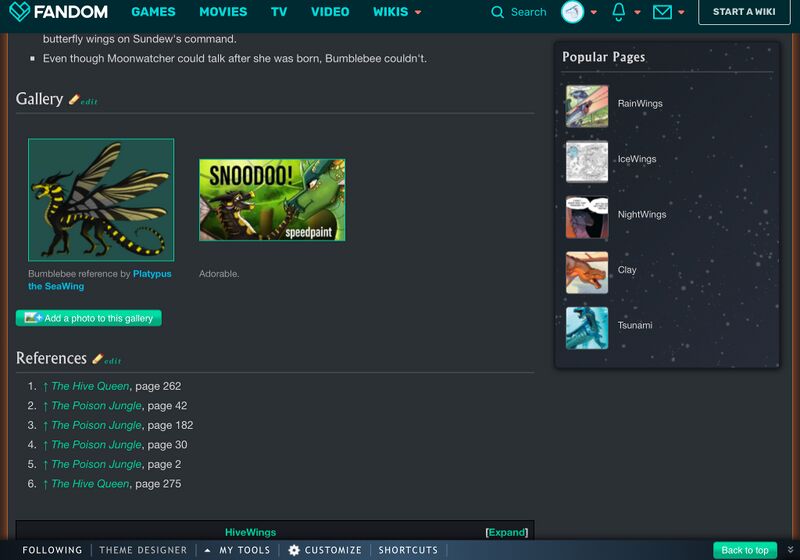Image resolution: width=800 pixels, height=560 pixels.
Task: Open the notifications bell
Action: [619, 12]
